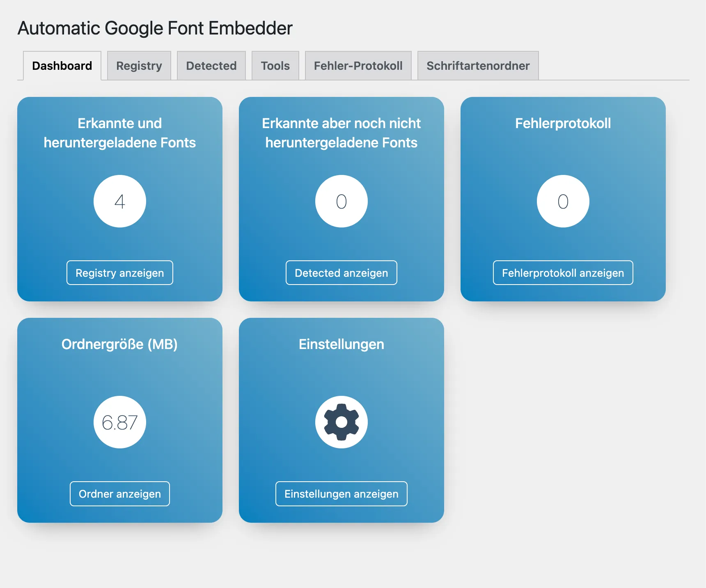Click the 'Automatic Google Font Embedder' heading
This screenshot has width=706, height=588.
[x=155, y=28]
